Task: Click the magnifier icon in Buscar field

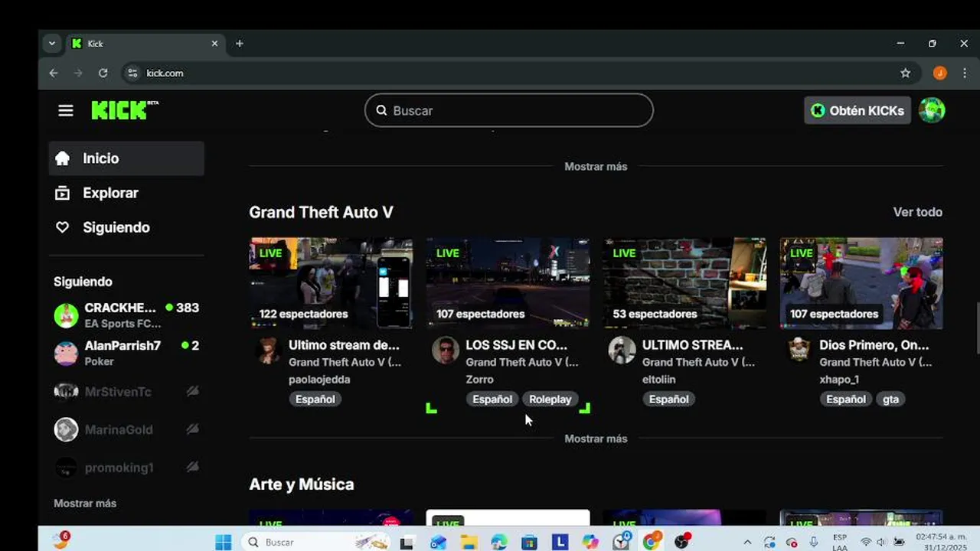Action: pos(381,110)
